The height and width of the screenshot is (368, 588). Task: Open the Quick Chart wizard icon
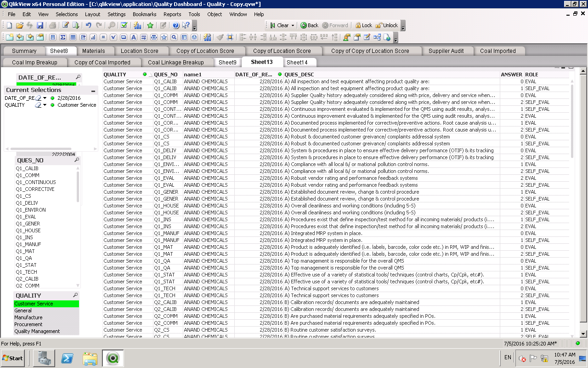[x=137, y=25]
